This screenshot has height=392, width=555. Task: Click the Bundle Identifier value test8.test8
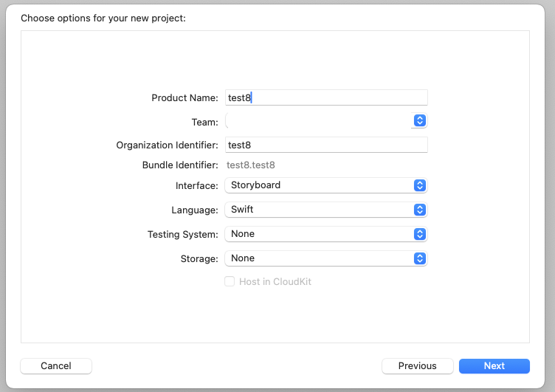(x=250, y=165)
